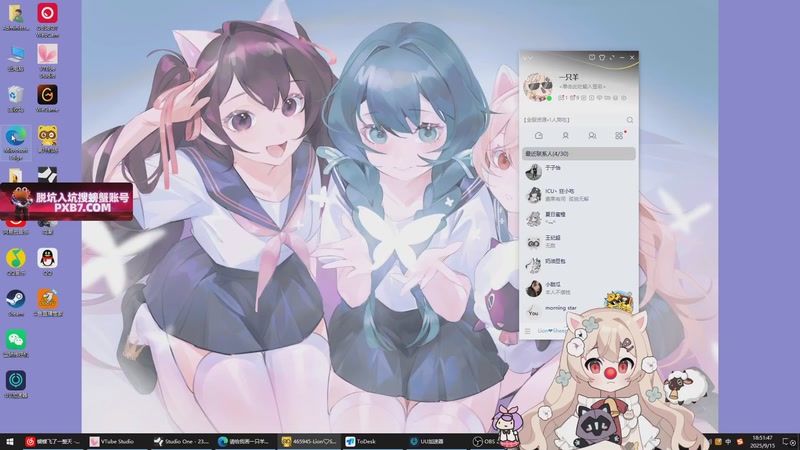800x450 pixels.
Task: Launch QQ Music from the desktop
Action: pos(16,262)
